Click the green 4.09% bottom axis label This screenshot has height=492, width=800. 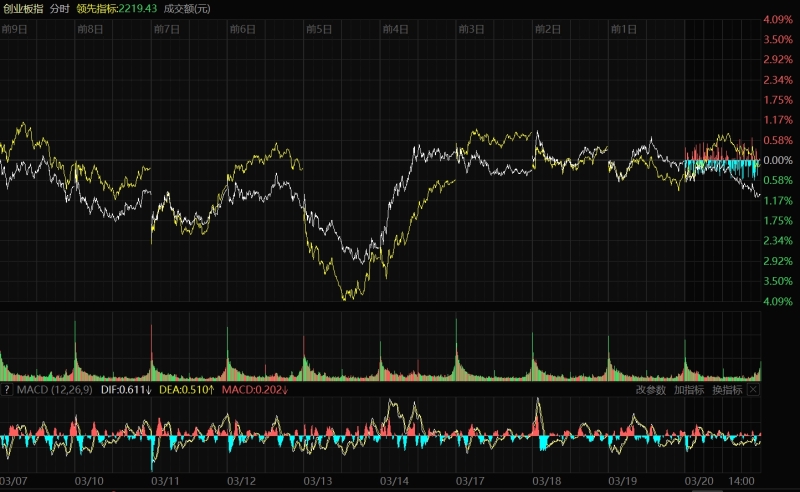point(778,301)
